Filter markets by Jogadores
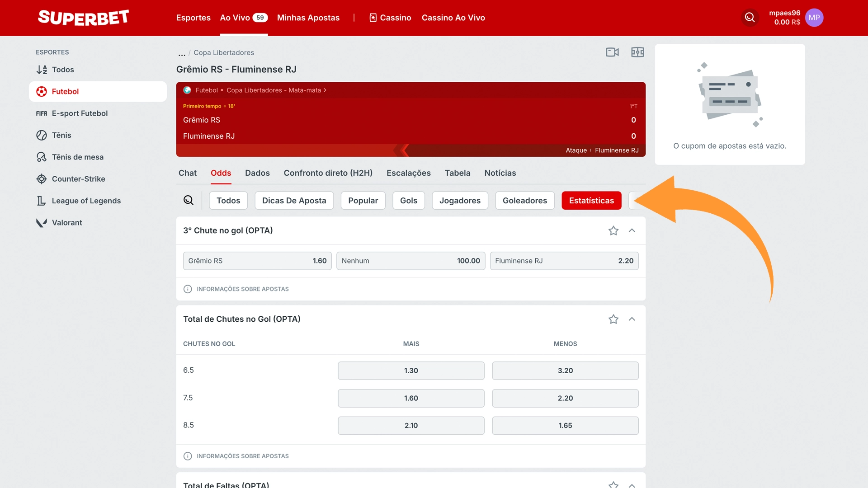Viewport: 868px width, 488px height. pos(460,201)
